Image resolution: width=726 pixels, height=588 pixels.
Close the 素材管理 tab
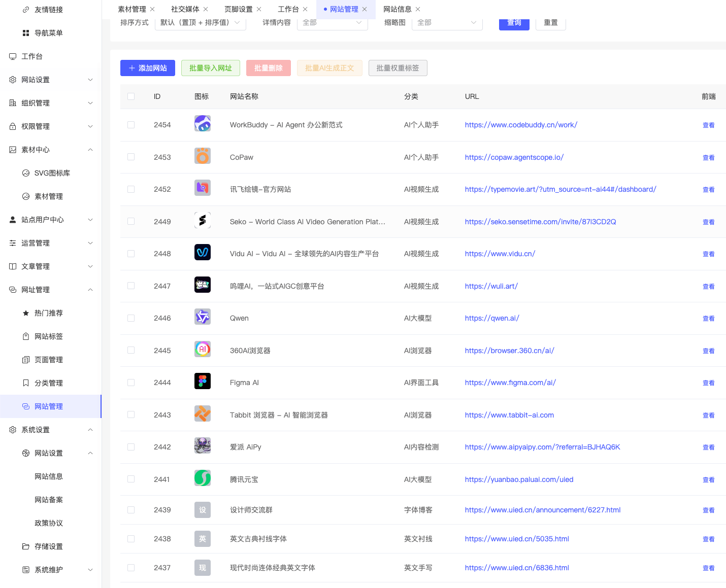coord(152,9)
